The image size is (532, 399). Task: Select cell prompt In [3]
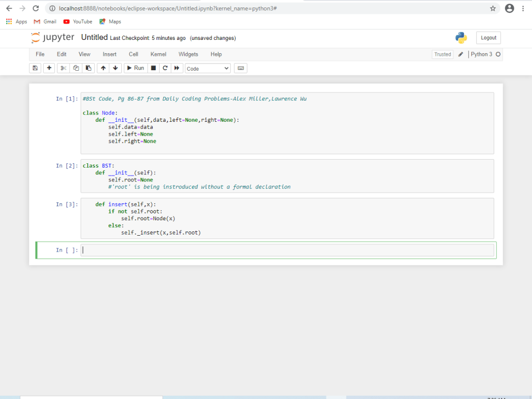67,204
